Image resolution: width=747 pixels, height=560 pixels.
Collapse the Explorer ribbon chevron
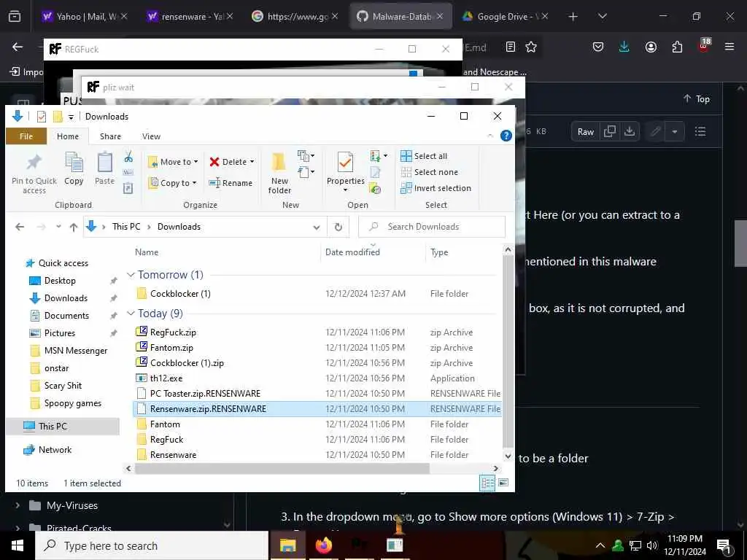(x=490, y=136)
